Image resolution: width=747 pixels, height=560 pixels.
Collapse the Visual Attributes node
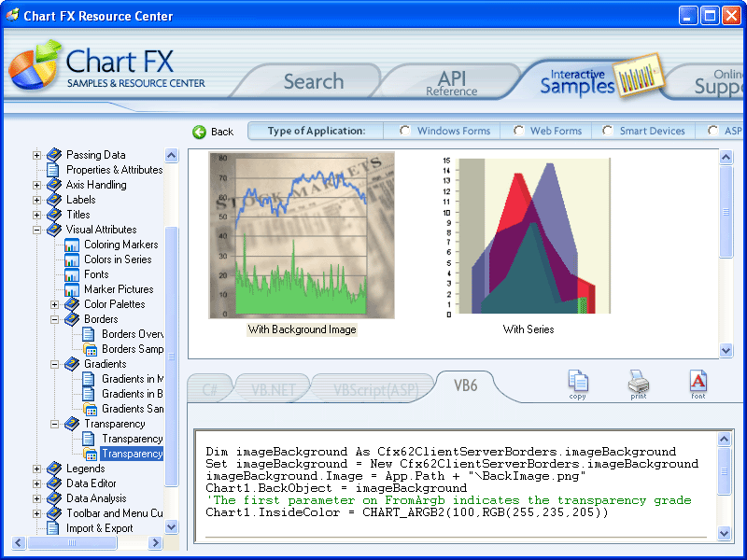[x=38, y=230]
